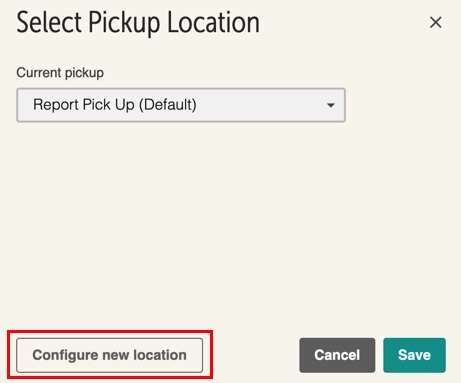
Task: Discard changes with Cancel
Action: tap(337, 355)
